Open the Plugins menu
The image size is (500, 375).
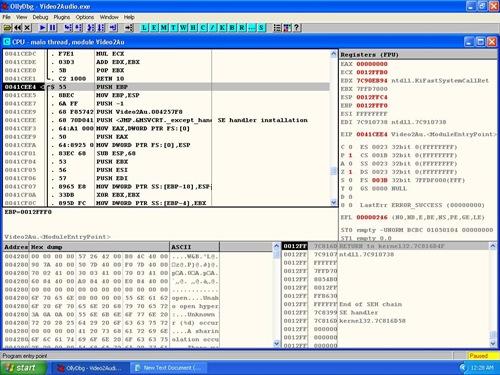[x=62, y=17]
